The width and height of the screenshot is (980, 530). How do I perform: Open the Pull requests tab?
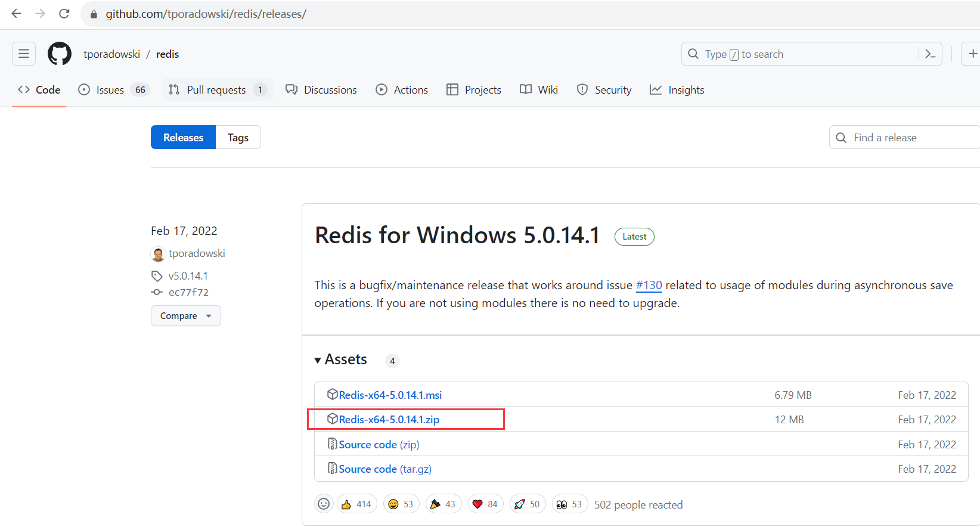click(x=218, y=90)
